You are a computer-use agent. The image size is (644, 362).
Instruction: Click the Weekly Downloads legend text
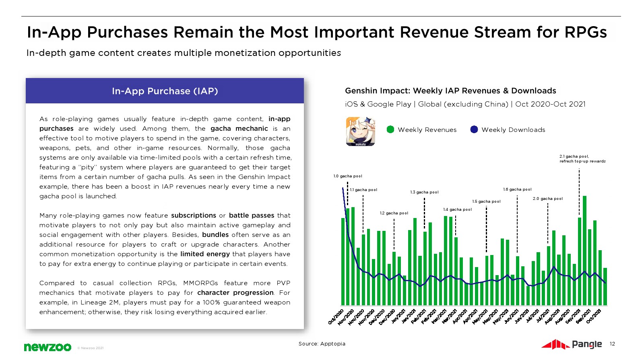click(x=513, y=130)
